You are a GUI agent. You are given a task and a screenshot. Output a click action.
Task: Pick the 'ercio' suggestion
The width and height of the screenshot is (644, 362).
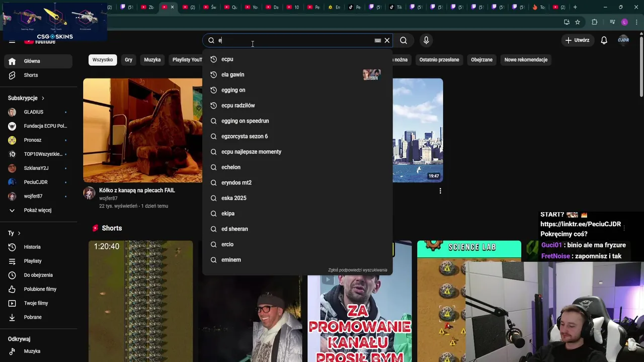[x=297, y=244]
